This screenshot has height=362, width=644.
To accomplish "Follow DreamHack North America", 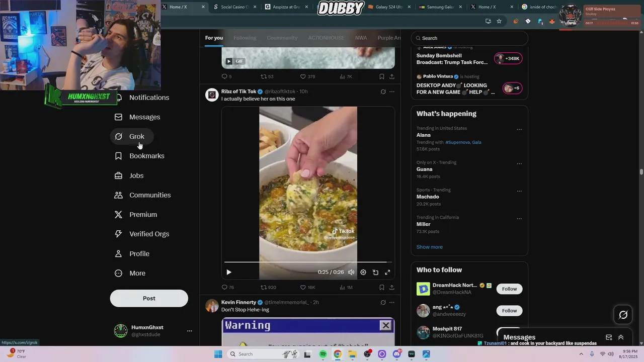I will 509,289.
